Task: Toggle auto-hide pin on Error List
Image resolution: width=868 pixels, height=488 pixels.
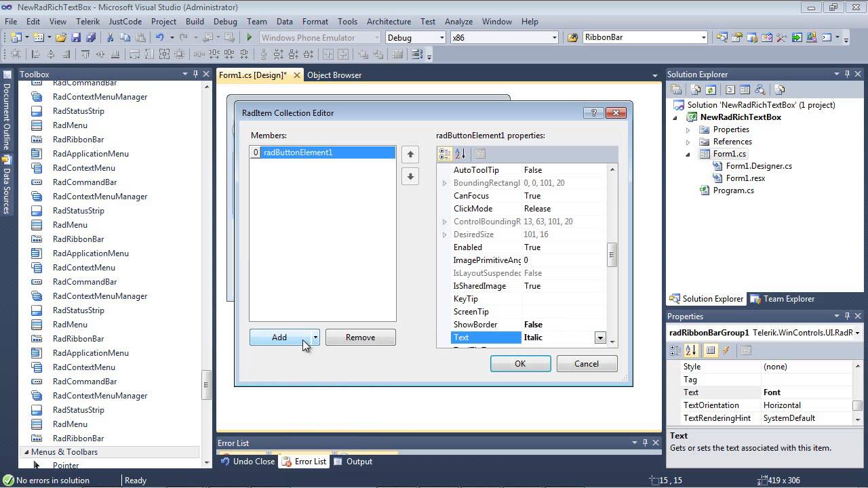Action: 645,443
